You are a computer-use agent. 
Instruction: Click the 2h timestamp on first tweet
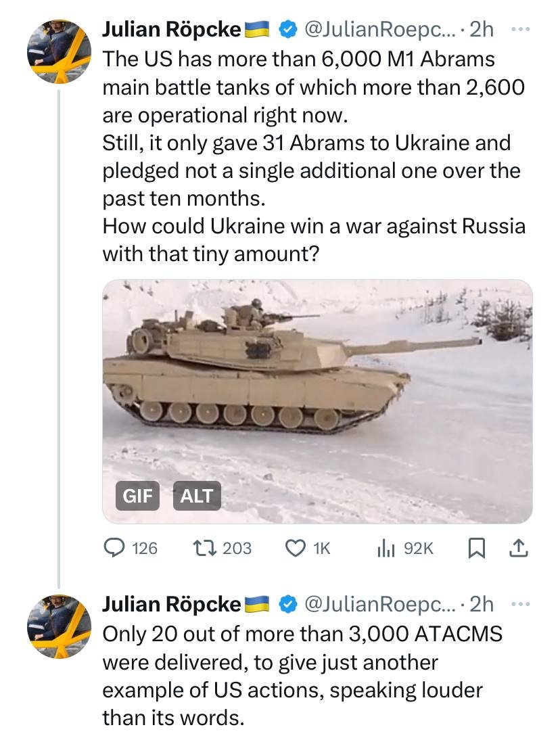click(x=481, y=30)
